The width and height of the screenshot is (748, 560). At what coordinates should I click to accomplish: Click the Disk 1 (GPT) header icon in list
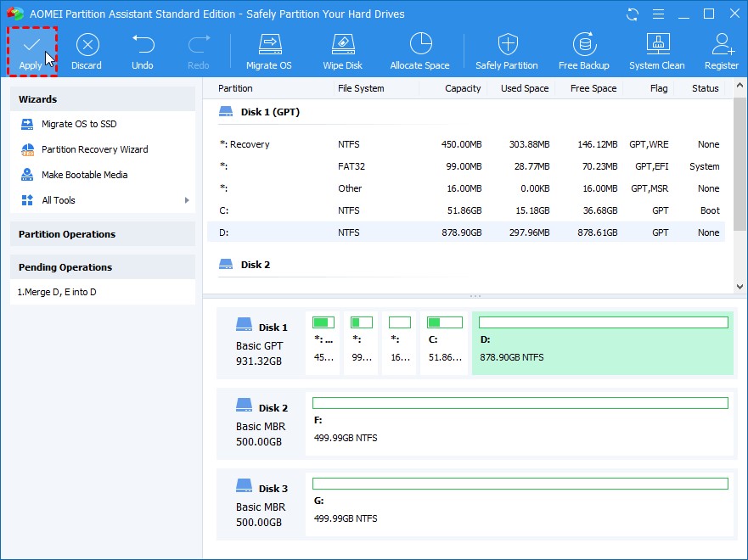click(x=226, y=111)
